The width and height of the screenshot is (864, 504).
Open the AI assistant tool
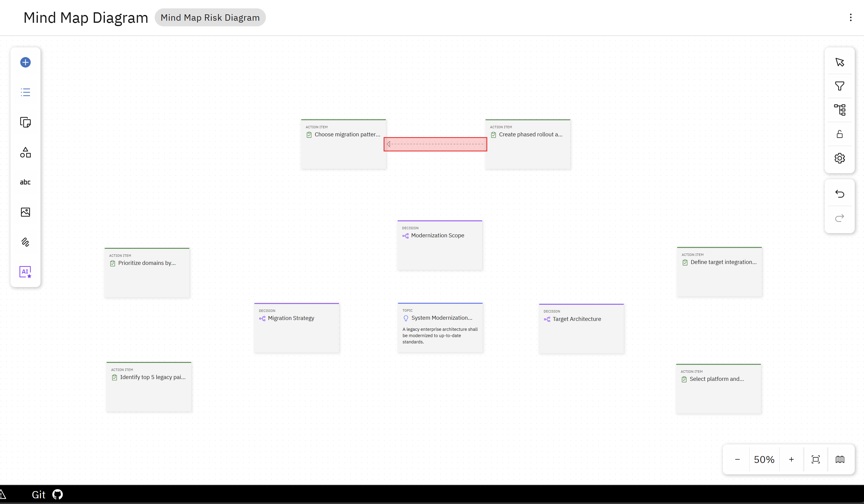pos(25,272)
